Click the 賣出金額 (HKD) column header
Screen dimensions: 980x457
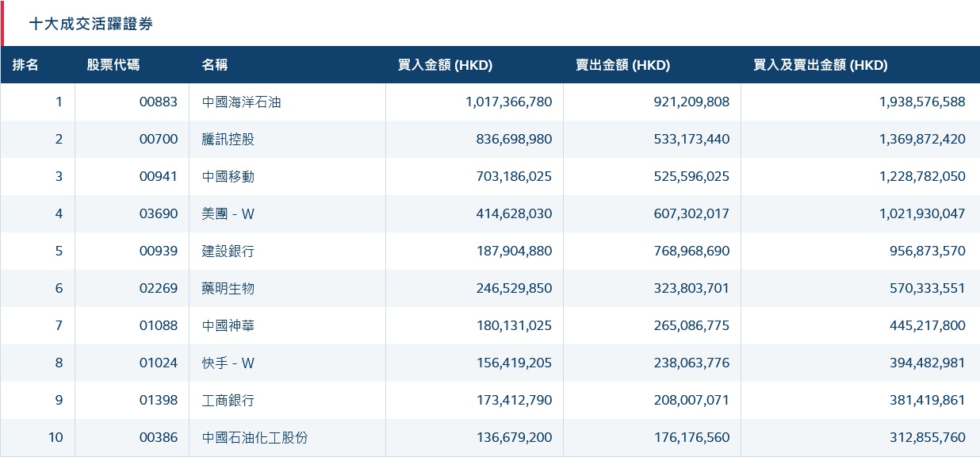(x=622, y=65)
